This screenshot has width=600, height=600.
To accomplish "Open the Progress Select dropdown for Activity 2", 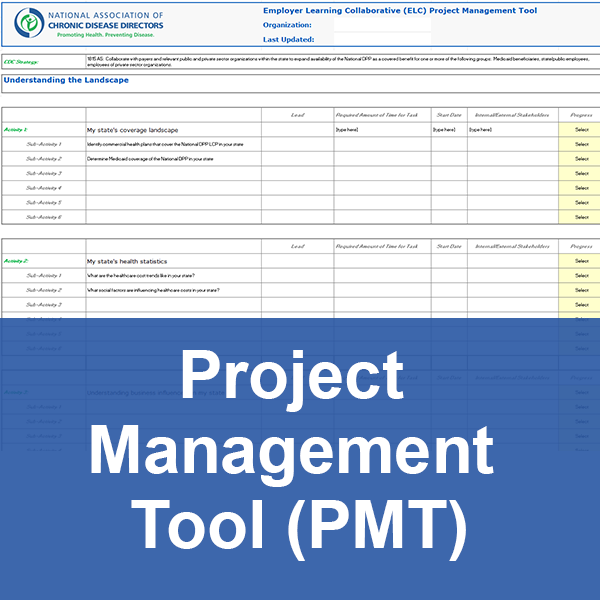I will (581, 261).
